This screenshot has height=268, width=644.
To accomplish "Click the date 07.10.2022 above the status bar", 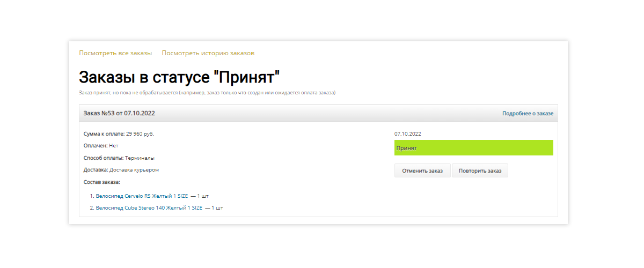I will coord(407,133).
